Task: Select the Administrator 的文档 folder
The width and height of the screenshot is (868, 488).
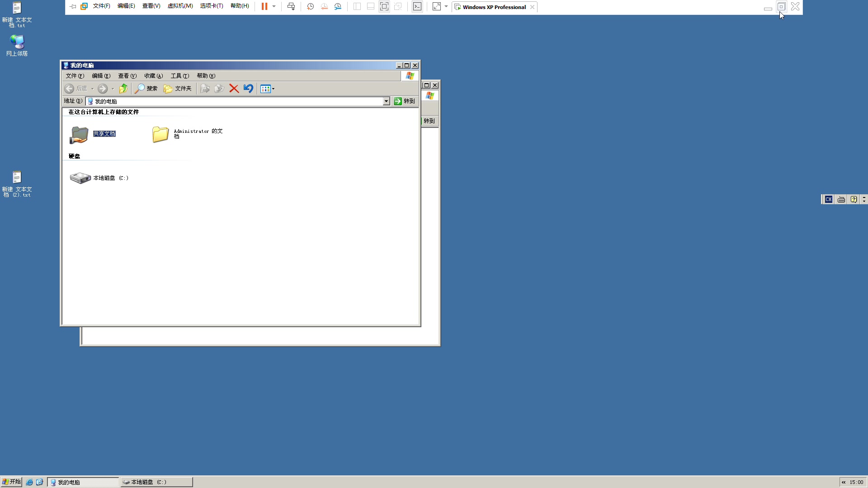Action: coord(160,134)
